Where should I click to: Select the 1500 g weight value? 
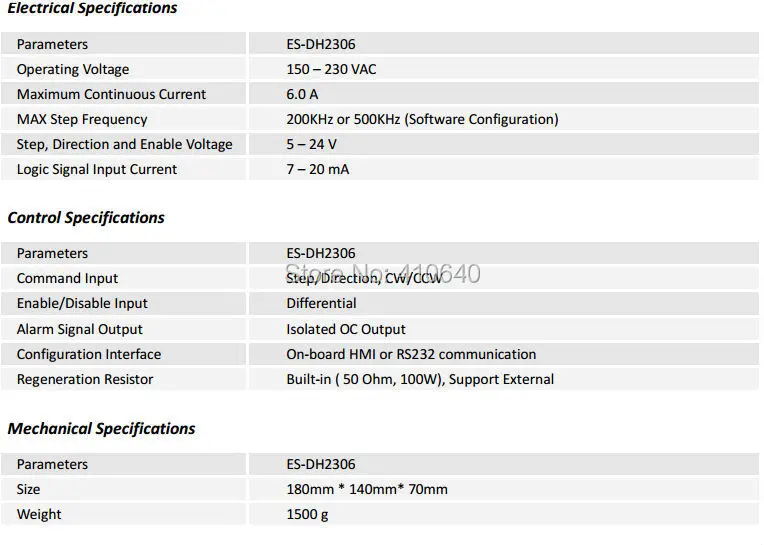point(307,514)
